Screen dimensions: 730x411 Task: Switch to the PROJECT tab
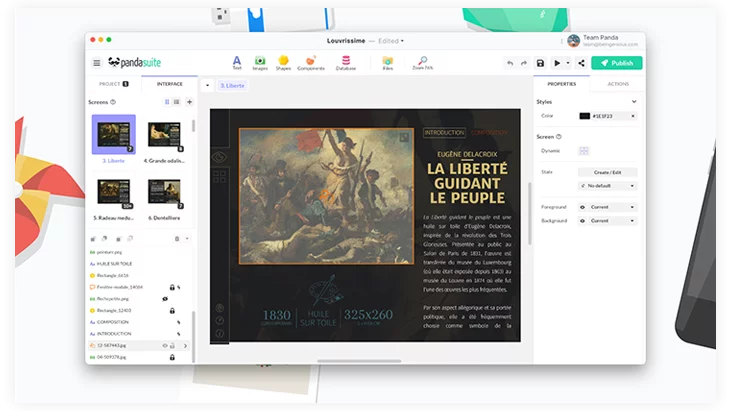pyautogui.click(x=114, y=84)
